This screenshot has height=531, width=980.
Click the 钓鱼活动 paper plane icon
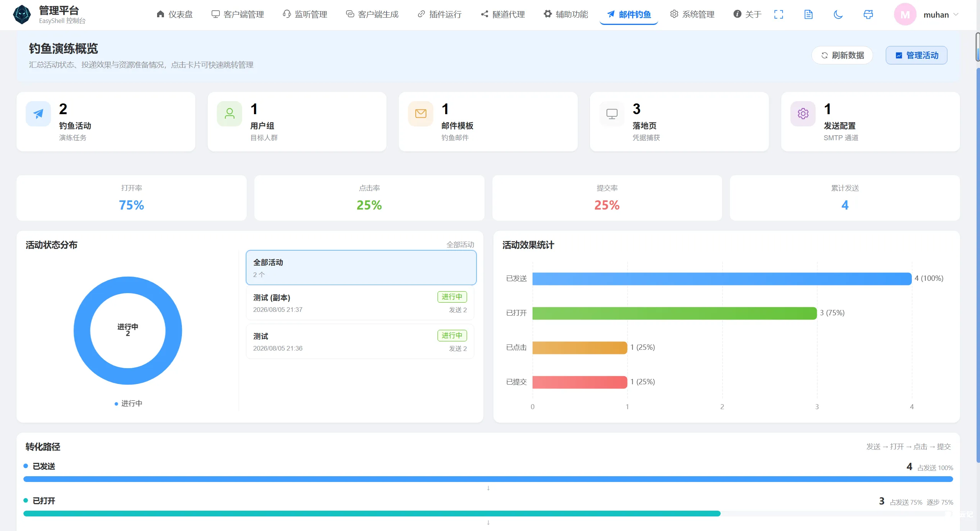click(x=38, y=114)
